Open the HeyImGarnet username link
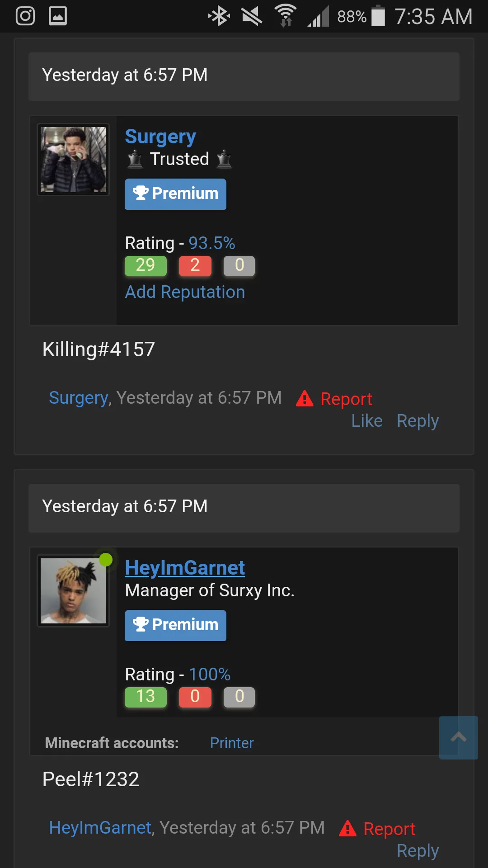Image resolution: width=488 pixels, height=868 pixels. coord(185,568)
